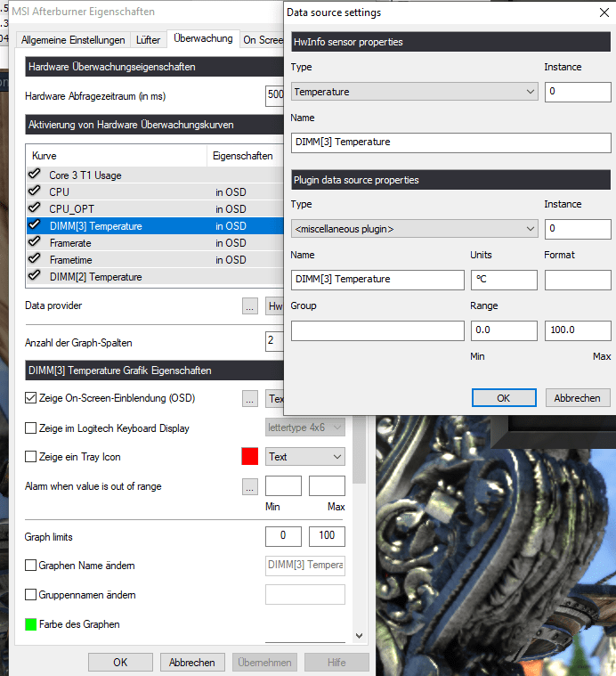Image resolution: width=616 pixels, height=676 pixels.
Task: Click the Kurve column header
Action: 117,156
